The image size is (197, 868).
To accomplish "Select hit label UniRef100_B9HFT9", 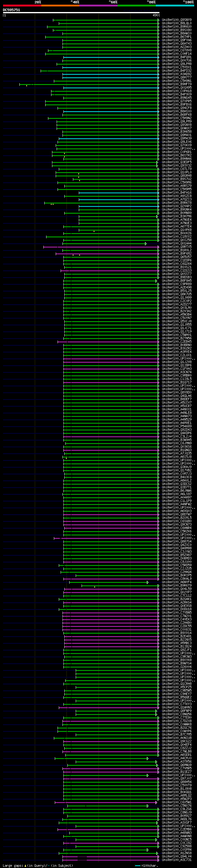I will [x=177, y=84].
